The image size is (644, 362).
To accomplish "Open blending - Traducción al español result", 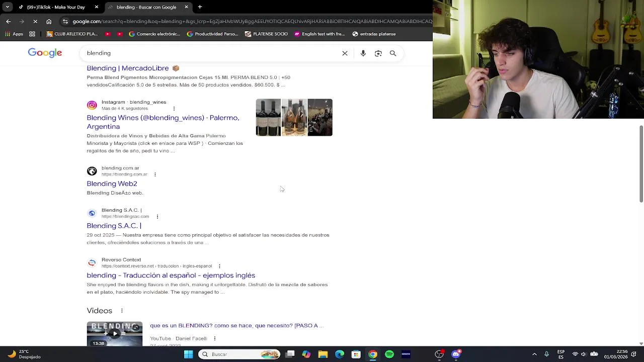I will click(171, 276).
